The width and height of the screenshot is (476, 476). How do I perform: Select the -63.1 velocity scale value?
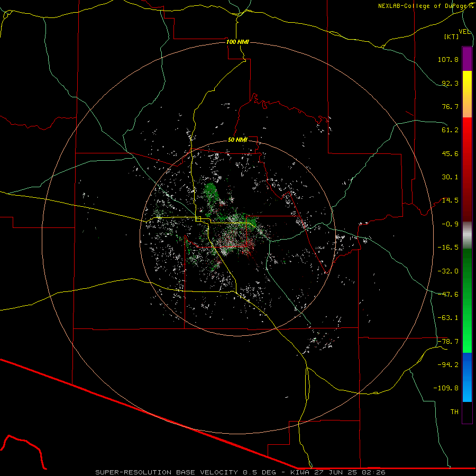pos(448,318)
